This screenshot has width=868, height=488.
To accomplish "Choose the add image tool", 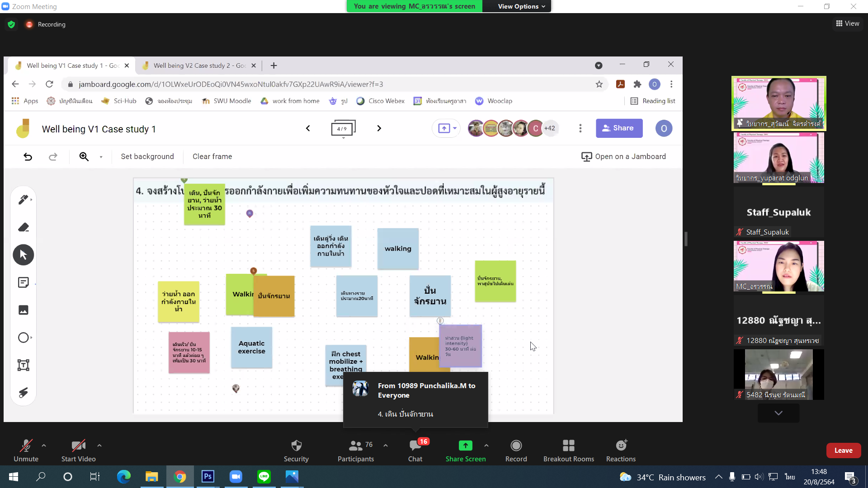I will point(23,310).
